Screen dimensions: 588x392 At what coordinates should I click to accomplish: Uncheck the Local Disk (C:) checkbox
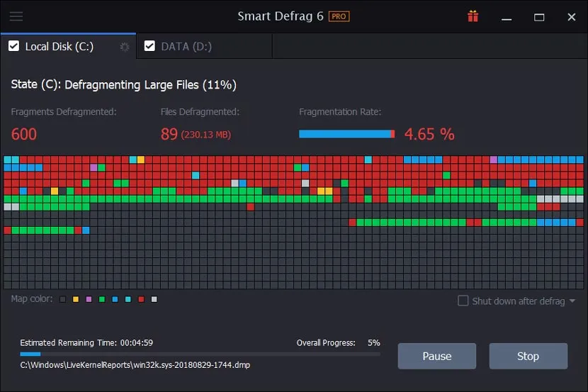click(13, 46)
